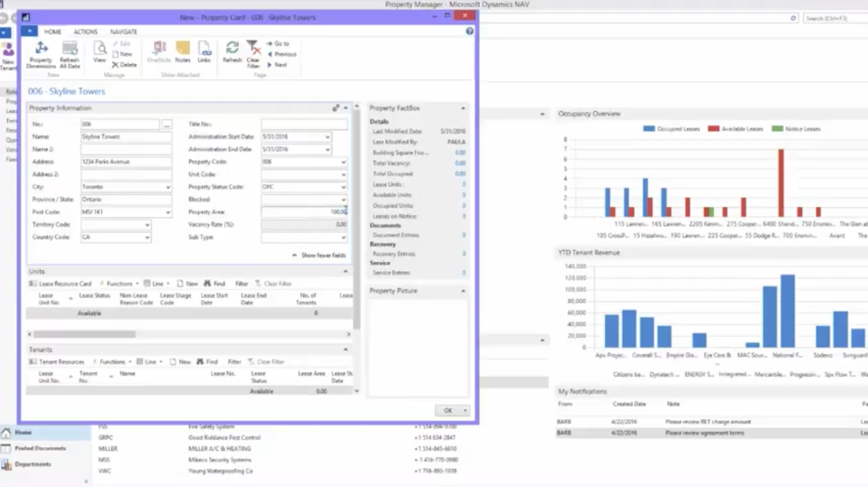Click the Refresh All Data icon
868x487 pixels.
click(69, 54)
